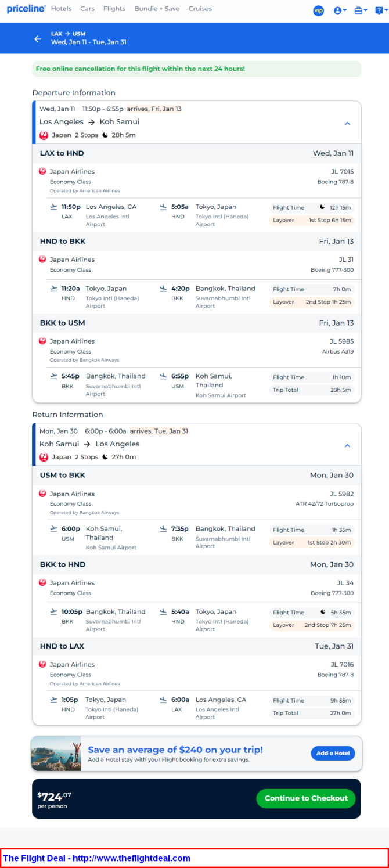This screenshot has width=389, height=868.
Task: Click the Japan Airlines logo on JL 7015
Action: 42,171
